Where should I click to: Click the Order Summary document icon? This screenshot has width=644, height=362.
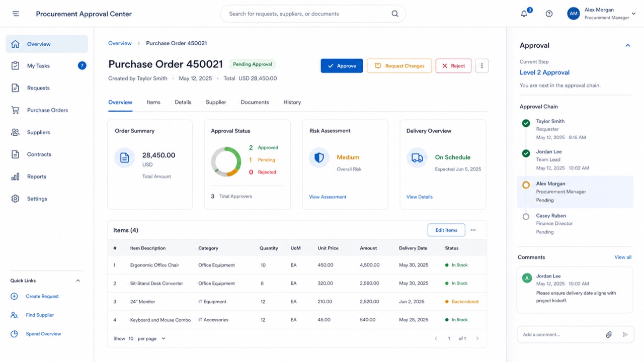click(124, 157)
